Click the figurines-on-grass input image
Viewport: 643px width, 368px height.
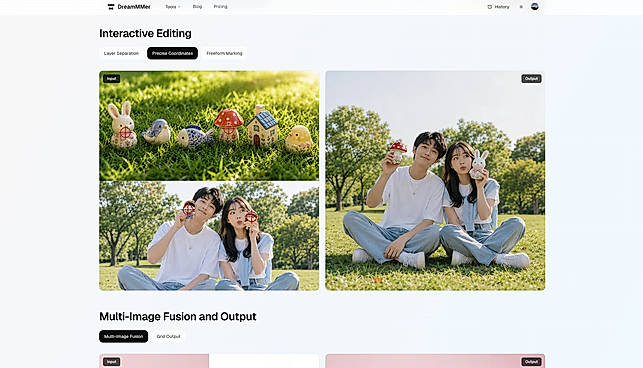point(209,126)
